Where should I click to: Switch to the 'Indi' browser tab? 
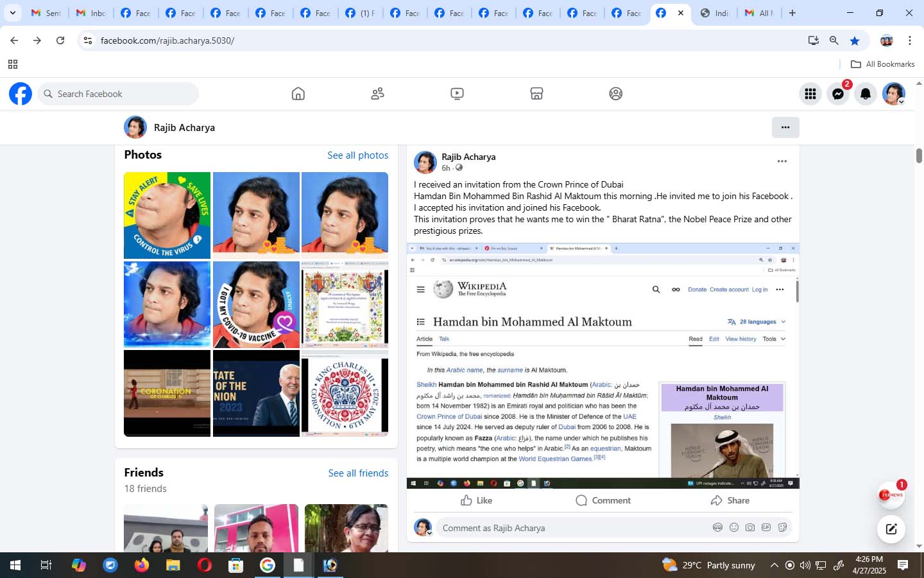point(715,13)
